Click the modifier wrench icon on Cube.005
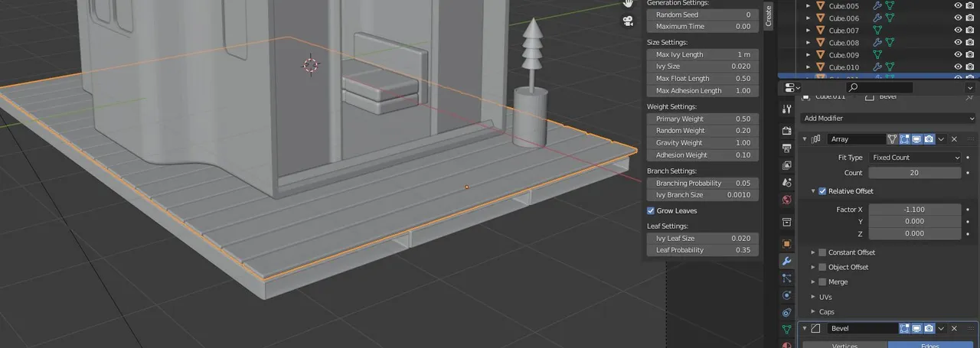 (878, 5)
